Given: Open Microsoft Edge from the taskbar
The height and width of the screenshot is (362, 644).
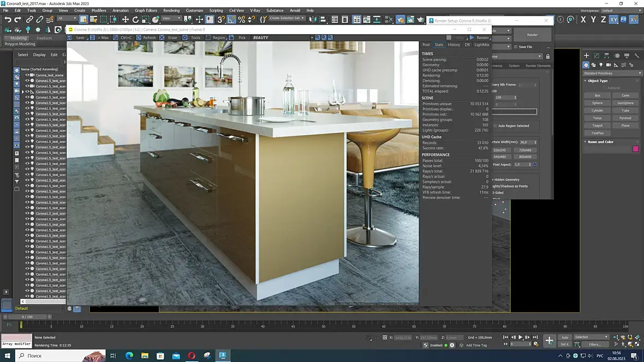Looking at the screenshot, I should tap(129, 355).
